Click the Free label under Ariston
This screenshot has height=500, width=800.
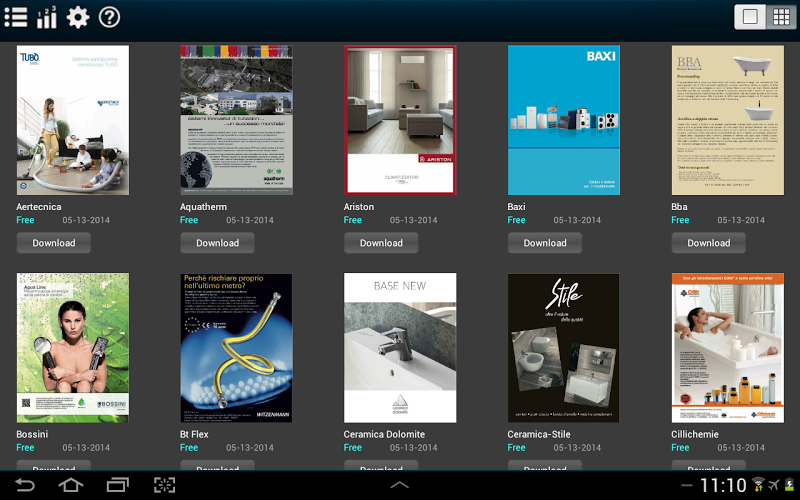click(x=353, y=220)
